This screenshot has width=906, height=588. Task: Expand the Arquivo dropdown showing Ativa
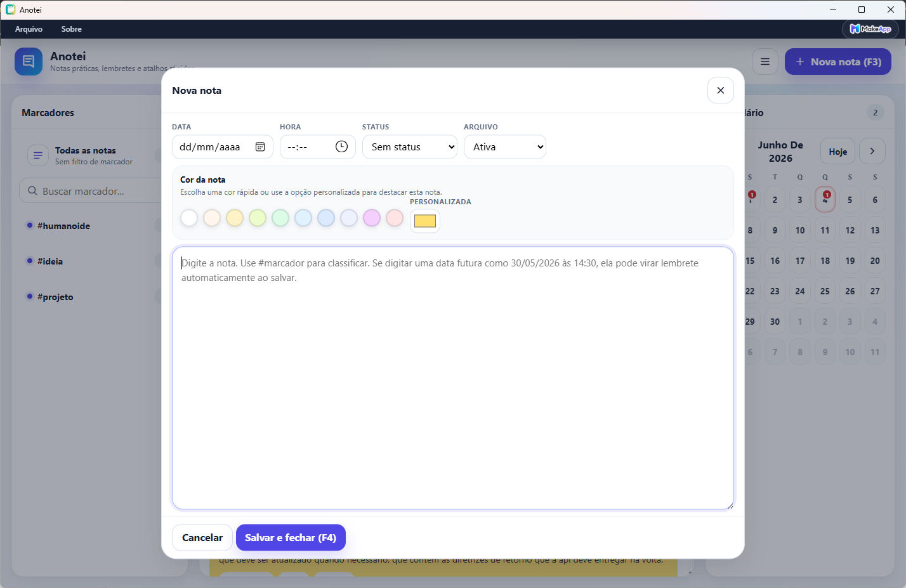(x=505, y=147)
